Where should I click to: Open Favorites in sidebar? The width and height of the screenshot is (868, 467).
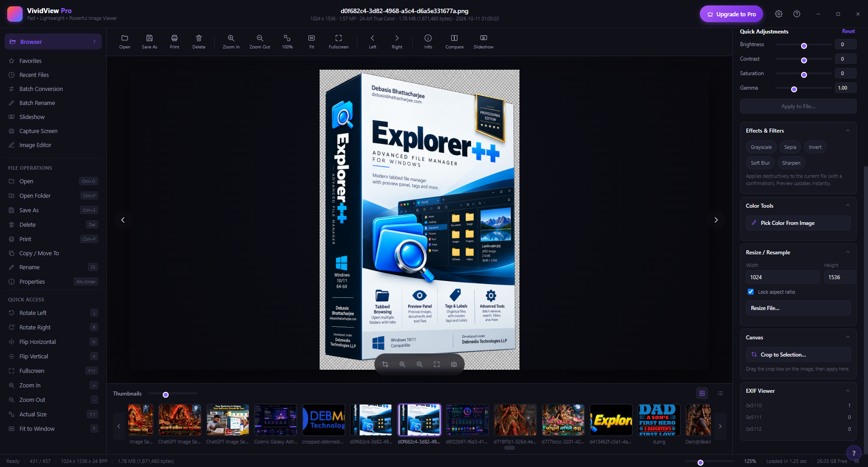(x=53, y=61)
